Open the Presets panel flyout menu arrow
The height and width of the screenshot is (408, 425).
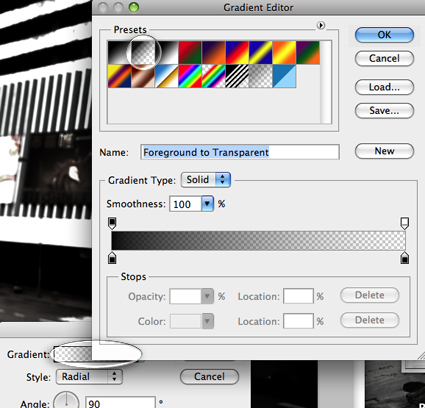click(x=321, y=25)
